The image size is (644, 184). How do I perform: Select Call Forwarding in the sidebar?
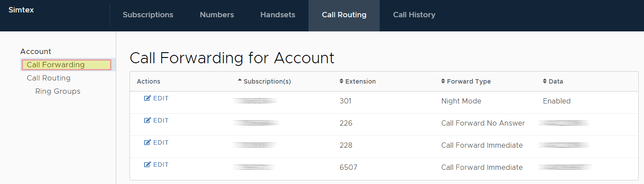click(x=56, y=65)
